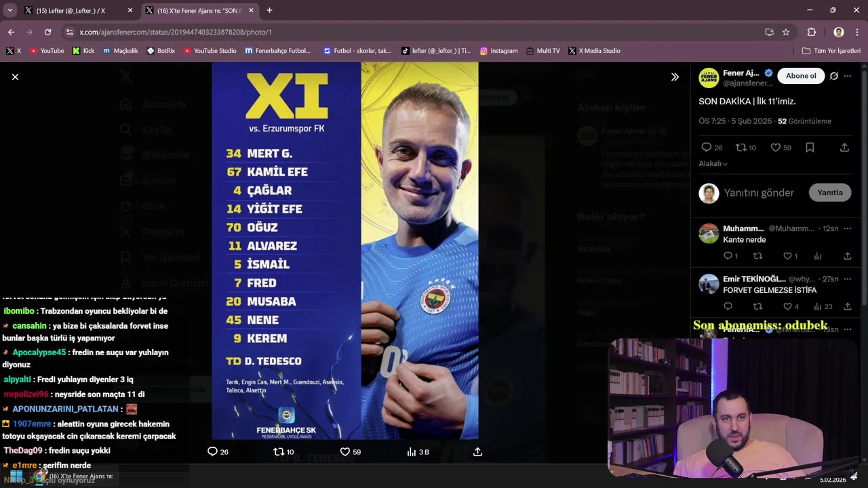Click the starting XI lineup photo
This screenshot has height=488, width=868.
click(344, 251)
